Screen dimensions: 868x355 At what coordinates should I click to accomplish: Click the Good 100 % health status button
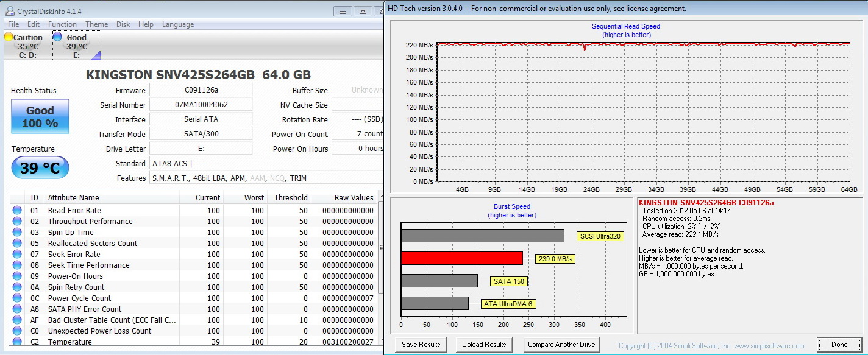tap(40, 117)
